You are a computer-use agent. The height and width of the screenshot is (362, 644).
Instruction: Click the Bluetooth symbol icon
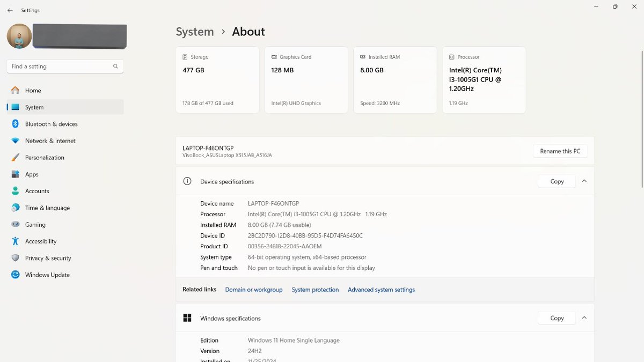pos(15,124)
